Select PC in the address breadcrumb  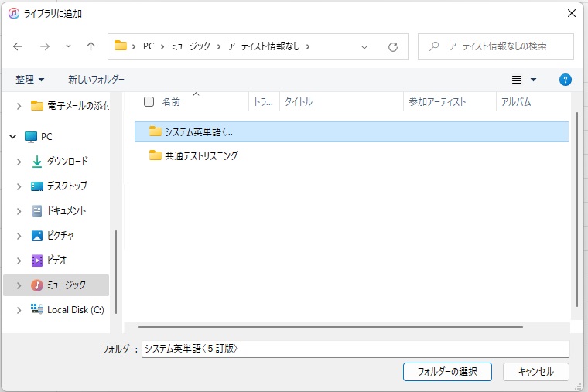[x=149, y=46]
